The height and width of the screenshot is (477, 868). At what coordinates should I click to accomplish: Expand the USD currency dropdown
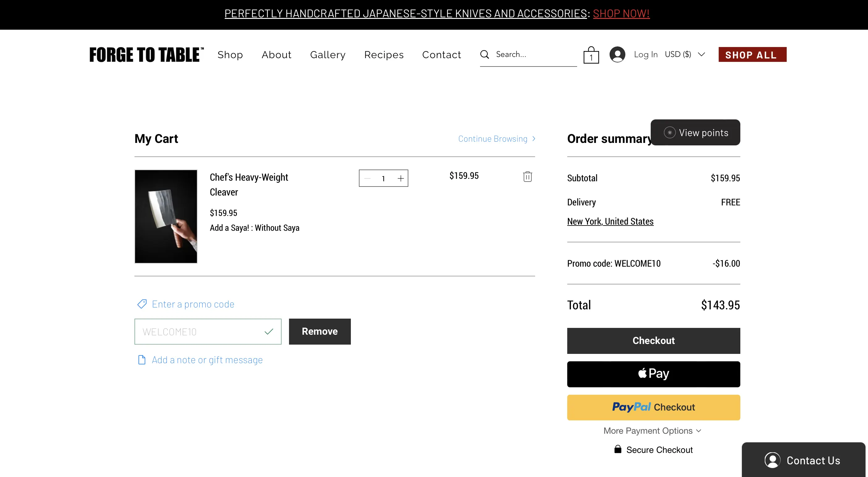685,54
